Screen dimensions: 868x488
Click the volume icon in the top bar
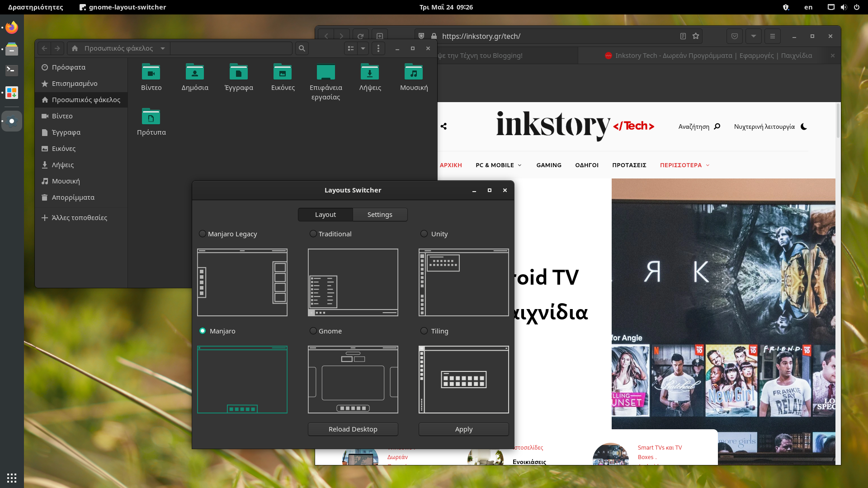tap(844, 7)
